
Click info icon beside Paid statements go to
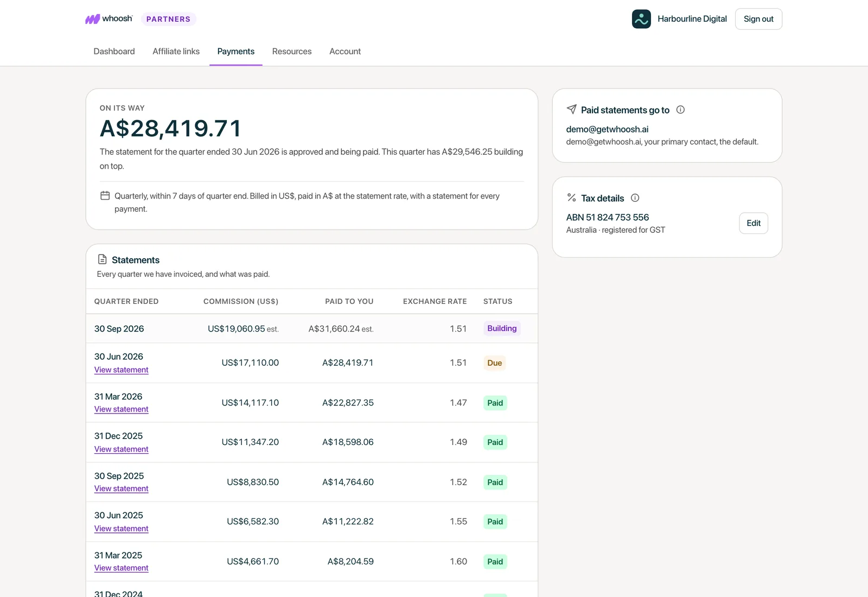(x=680, y=110)
